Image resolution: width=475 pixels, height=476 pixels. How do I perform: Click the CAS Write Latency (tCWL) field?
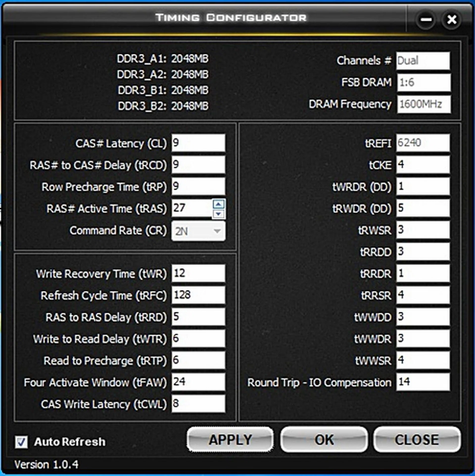198,404
